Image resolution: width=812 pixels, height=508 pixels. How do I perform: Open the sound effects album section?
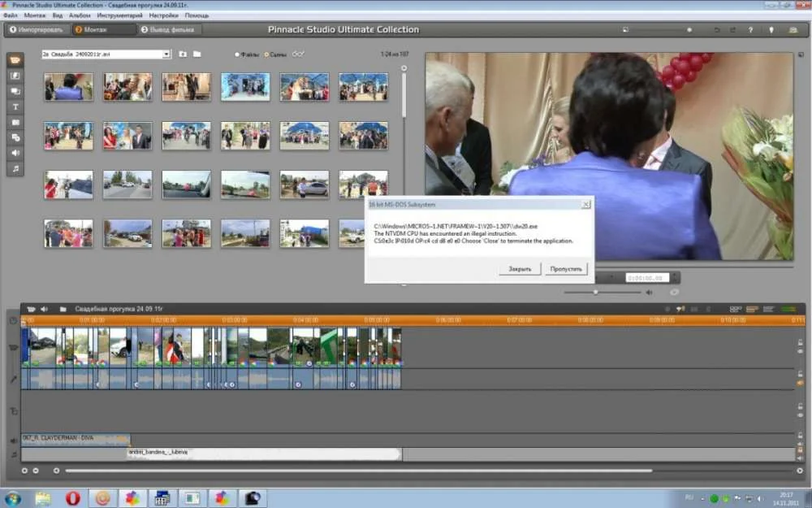[x=15, y=153]
